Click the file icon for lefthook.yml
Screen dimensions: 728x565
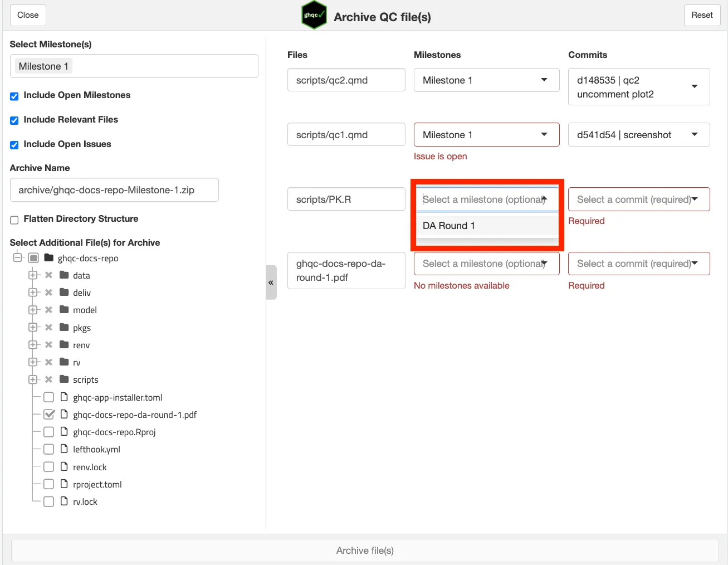pos(64,449)
